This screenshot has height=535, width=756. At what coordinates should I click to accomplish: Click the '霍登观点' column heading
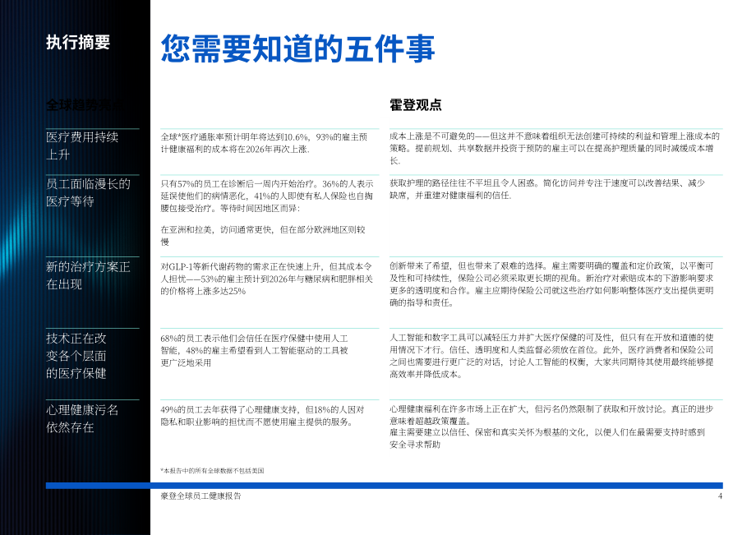[415, 104]
